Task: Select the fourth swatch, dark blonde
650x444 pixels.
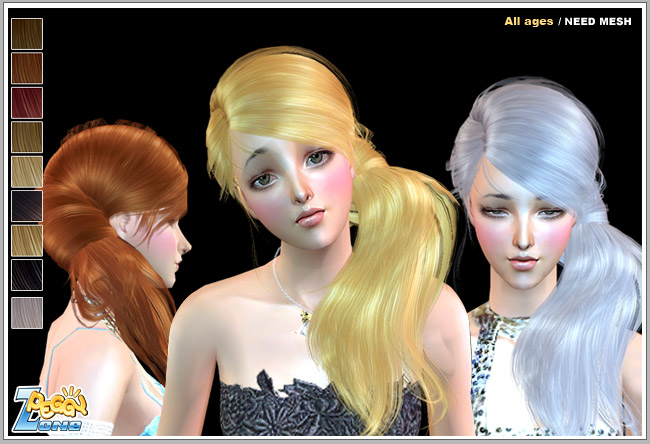Action: 27,138
